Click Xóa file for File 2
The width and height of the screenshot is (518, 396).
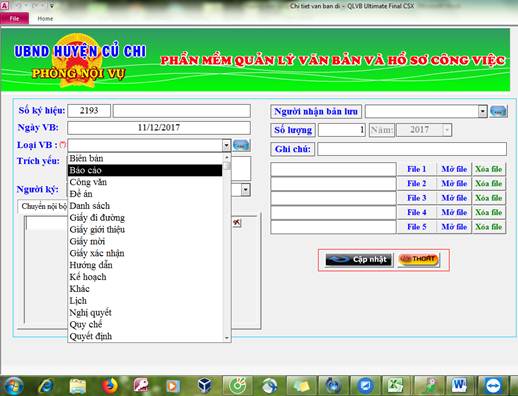tap(489, 183)
